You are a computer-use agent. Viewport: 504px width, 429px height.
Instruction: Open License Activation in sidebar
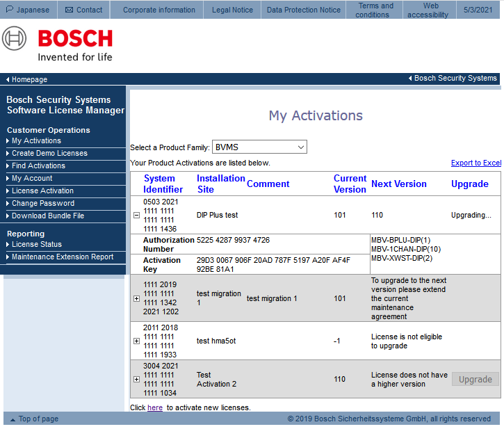(42, 191)
